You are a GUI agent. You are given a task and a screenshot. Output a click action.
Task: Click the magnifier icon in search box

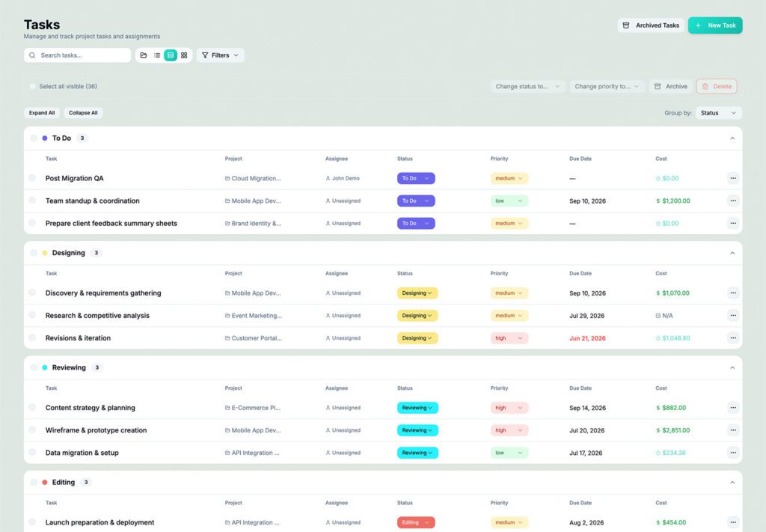32,55
